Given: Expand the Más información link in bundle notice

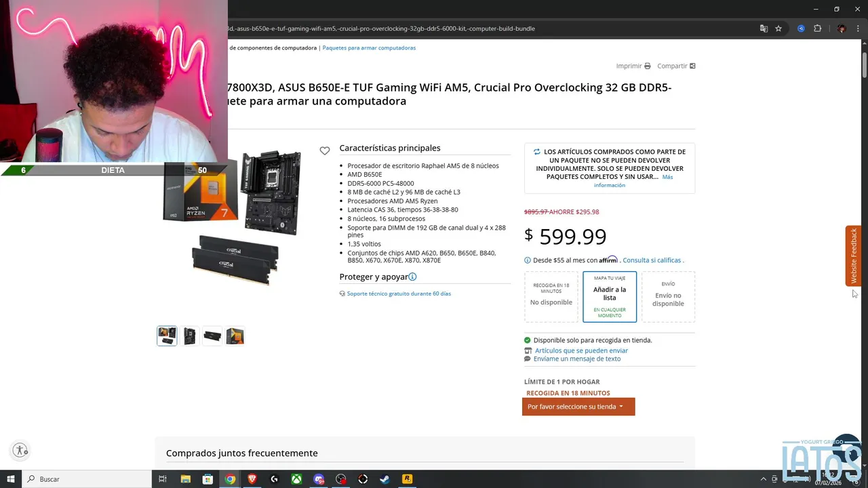Looking at the screenshot, I should [x=633, y=181].
